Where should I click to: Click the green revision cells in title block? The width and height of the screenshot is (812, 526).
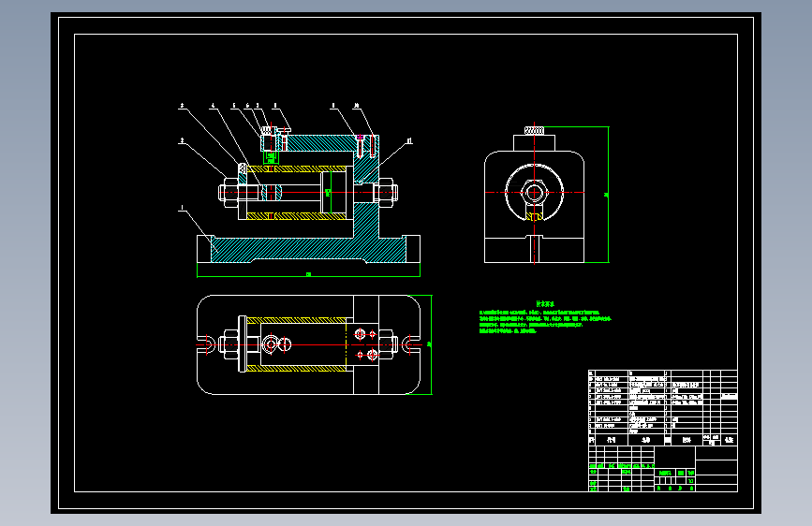pyautogui.click(x=622, y=466)
